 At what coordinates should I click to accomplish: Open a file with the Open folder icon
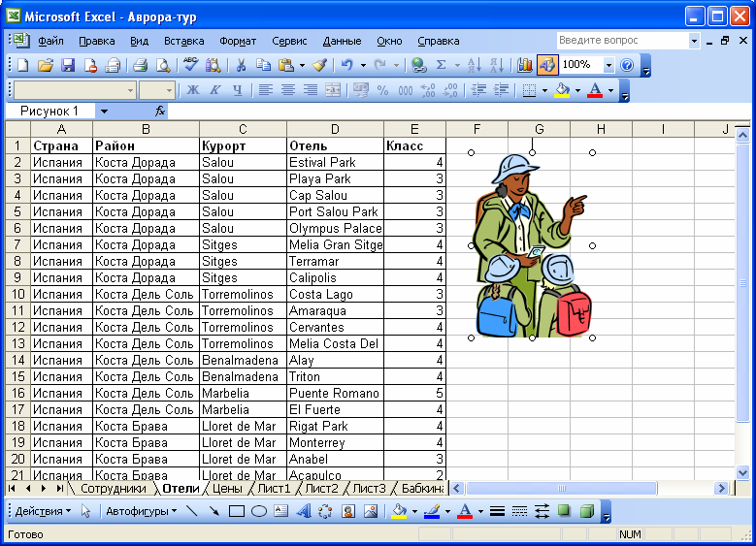(x=46, y=65)
